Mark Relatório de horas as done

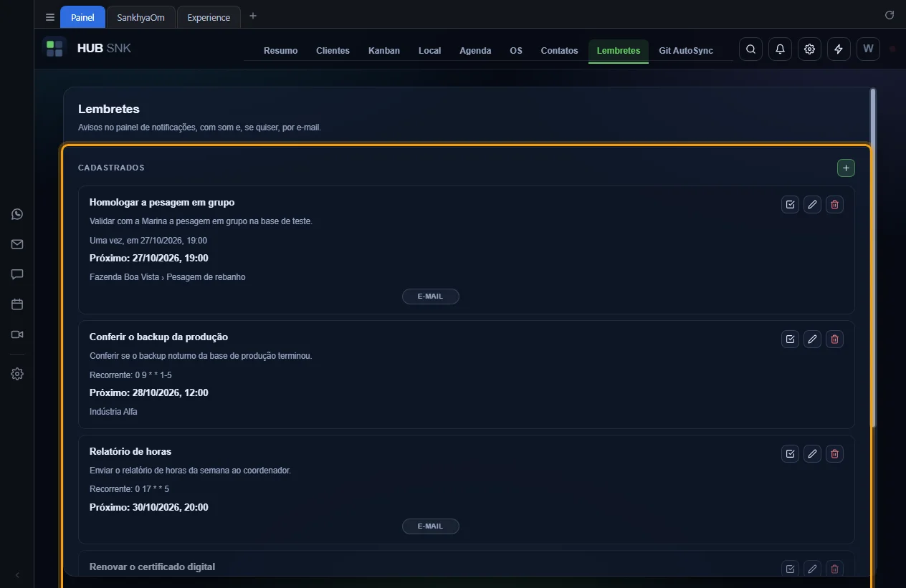tap(790, 453)
